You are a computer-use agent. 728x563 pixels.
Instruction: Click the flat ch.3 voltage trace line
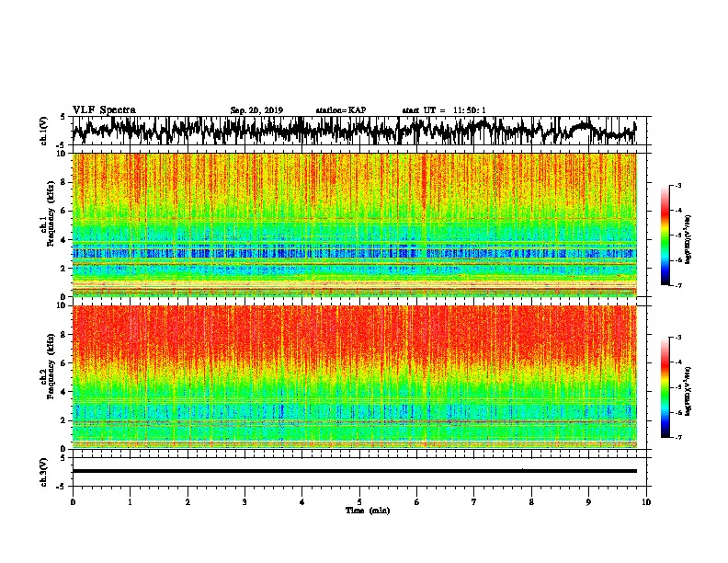click(x=354, y=471)
